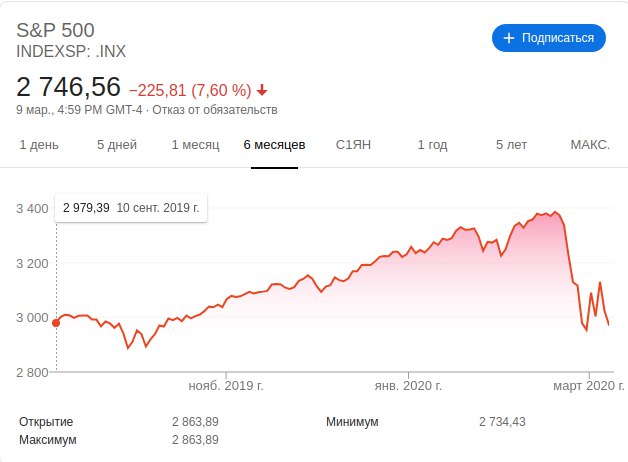The width and height of the screenshot is (628, 462).
Task: Switch to the "1 год" tab
Action: 432,145
